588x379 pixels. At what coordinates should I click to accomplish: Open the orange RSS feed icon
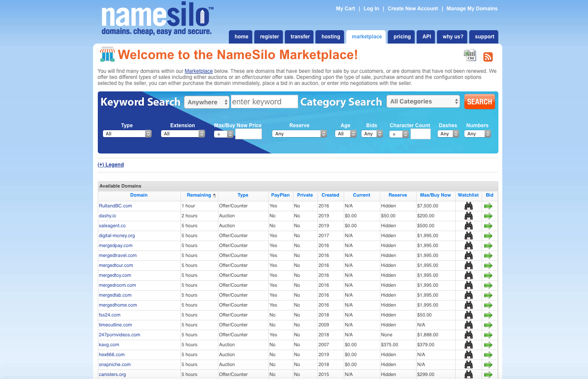pos(488,57)
